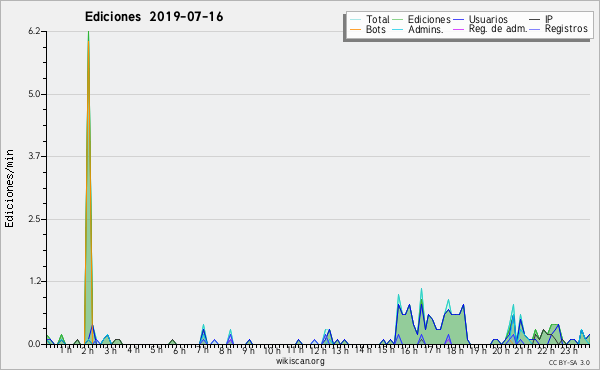Click the '7 h' x-axis label

pyautogui.click(x=202, y=350)
